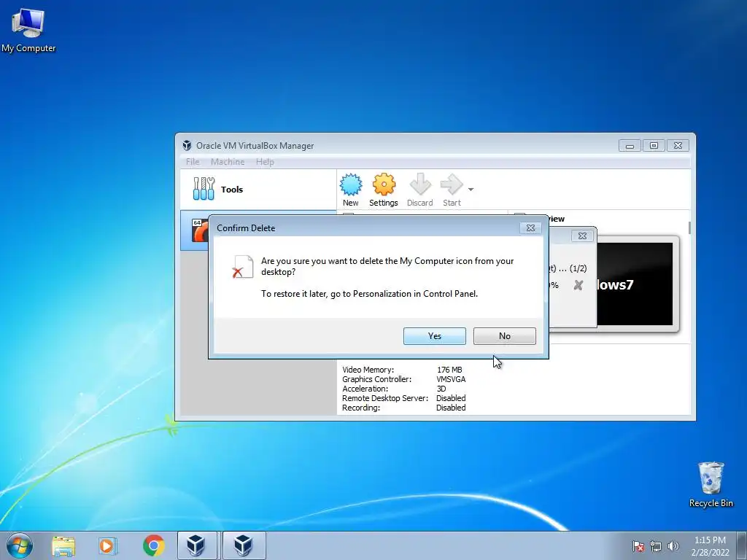Click the VirtualBox details scrollbar
This screenshot has height=560, width=747.
coord(689,227)
